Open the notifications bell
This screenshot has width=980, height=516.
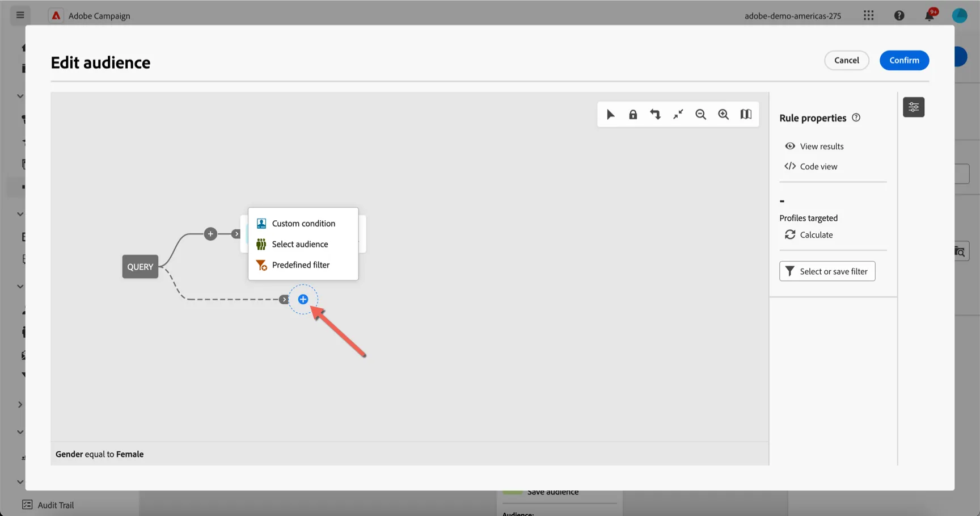[x=930, y=15]
